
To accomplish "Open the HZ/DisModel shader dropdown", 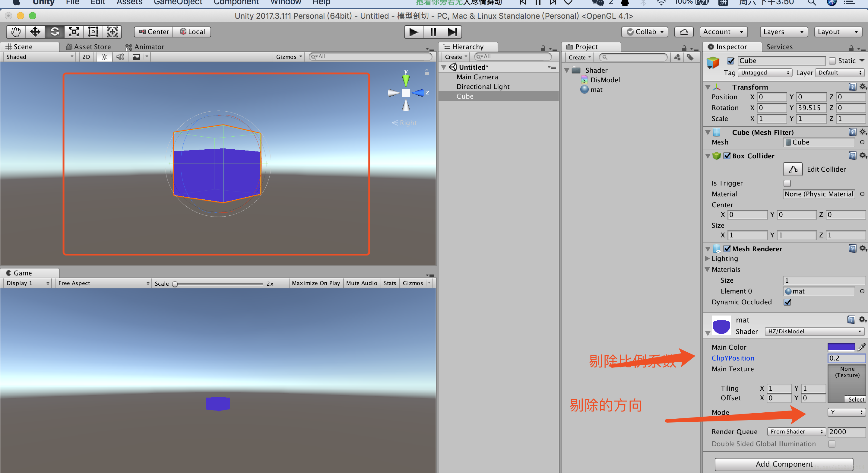I will pyautogui.click(x=814, y=332).
